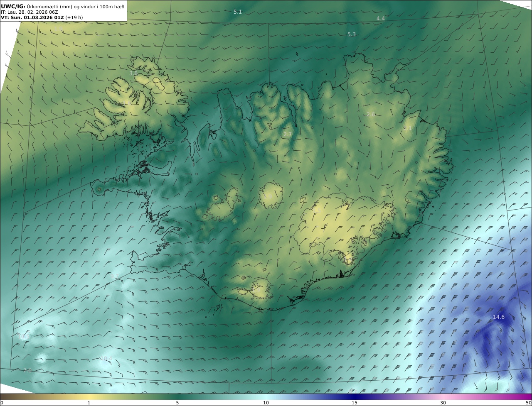The height and width of the screenshot is (406, 532).
Task: Click the UWC/IG map title line
Action: click(62, 6)
